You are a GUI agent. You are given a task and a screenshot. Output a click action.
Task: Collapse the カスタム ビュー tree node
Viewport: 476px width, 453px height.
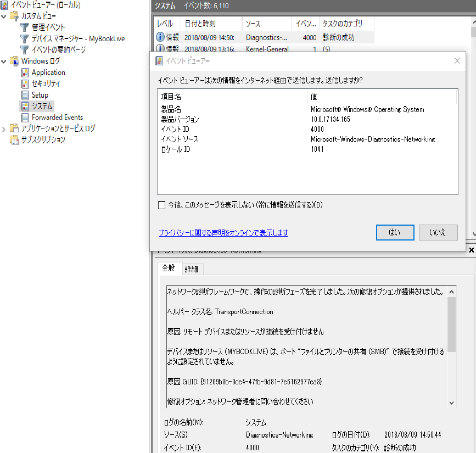pos(4,16)
